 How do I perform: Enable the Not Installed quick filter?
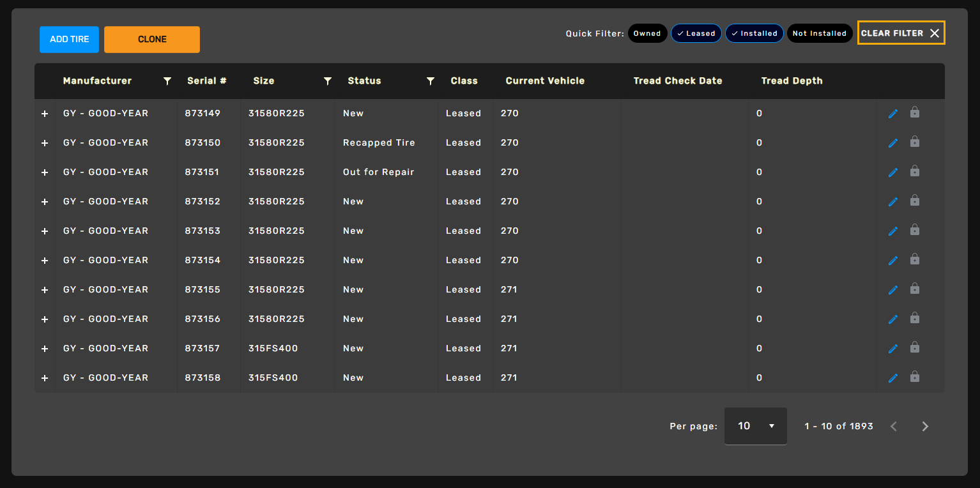click(x=819, y=33)
